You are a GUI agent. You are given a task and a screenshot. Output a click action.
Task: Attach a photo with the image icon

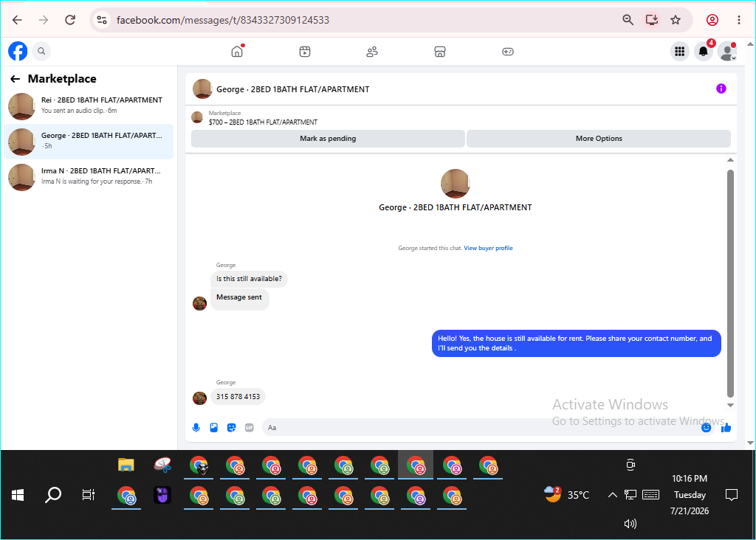point(213,428)
